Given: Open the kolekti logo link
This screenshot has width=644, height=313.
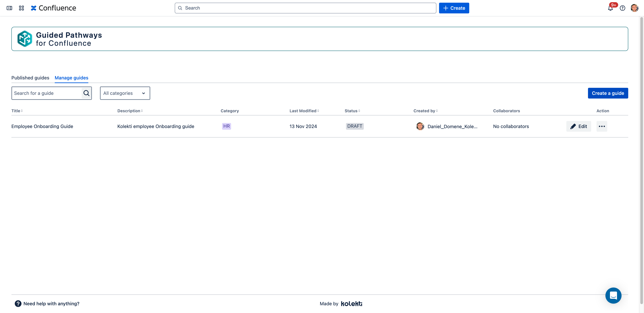Looking at the screenshot, I should point(352,303).
